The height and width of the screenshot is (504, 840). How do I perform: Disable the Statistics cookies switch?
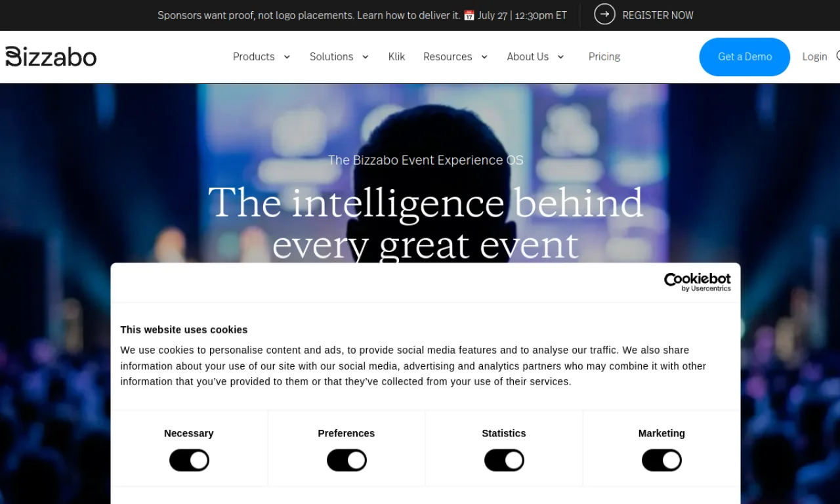[504, 460]
